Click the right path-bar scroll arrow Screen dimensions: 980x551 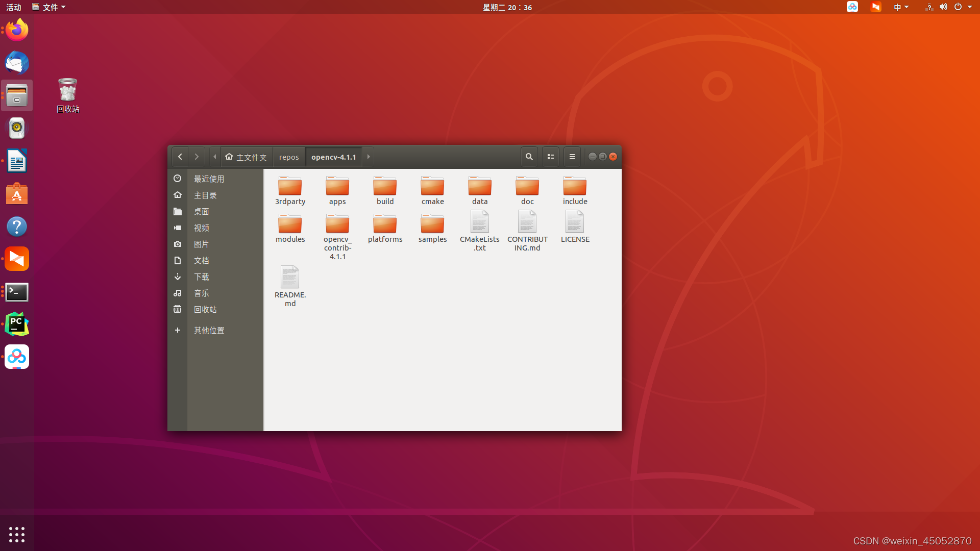tap(368, 157)
